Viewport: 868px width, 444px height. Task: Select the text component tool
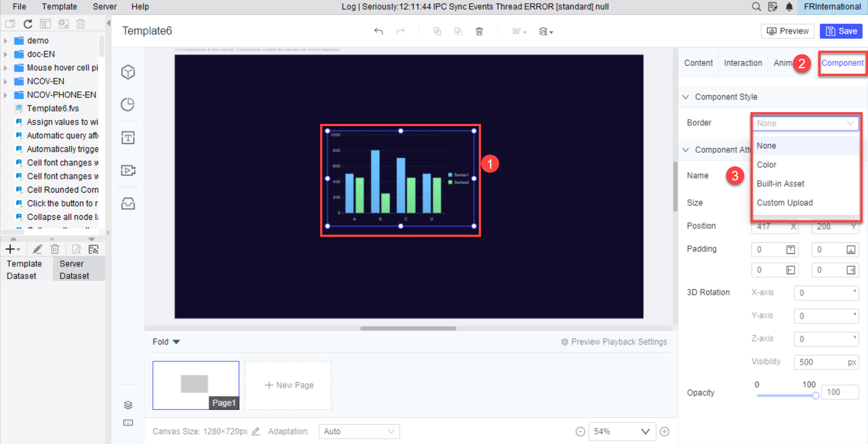tap(128, 137)
